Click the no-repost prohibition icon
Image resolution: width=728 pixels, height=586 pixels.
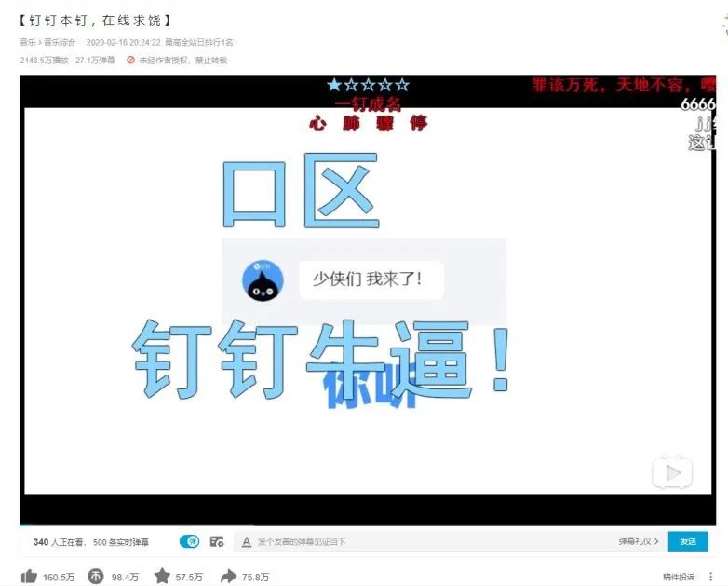pos(131,60)
